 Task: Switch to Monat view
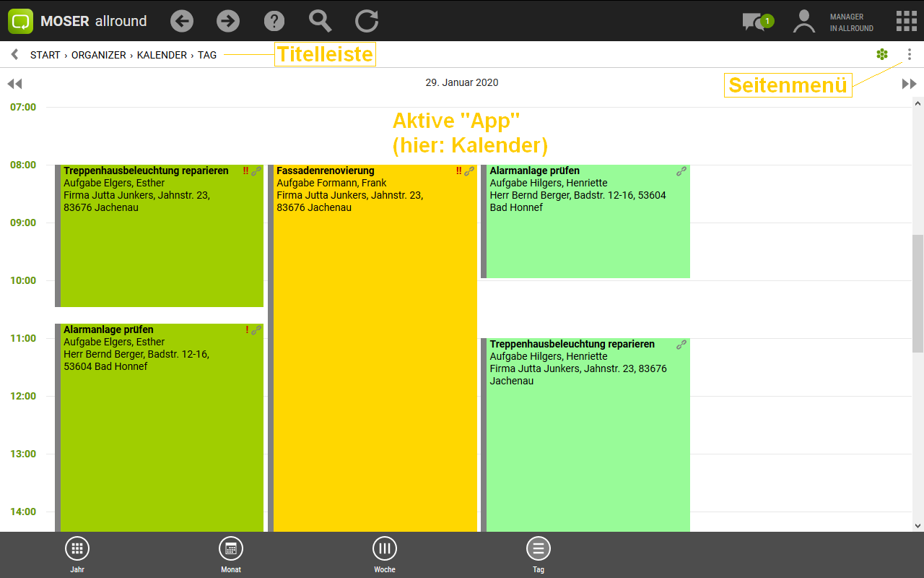pos(231,554)
